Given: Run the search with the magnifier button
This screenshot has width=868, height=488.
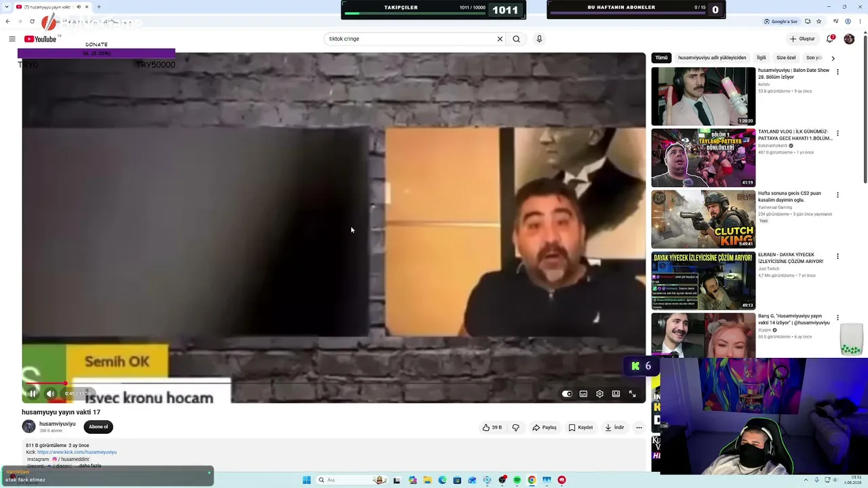Looking at the screenshot, I should [516, 39].
